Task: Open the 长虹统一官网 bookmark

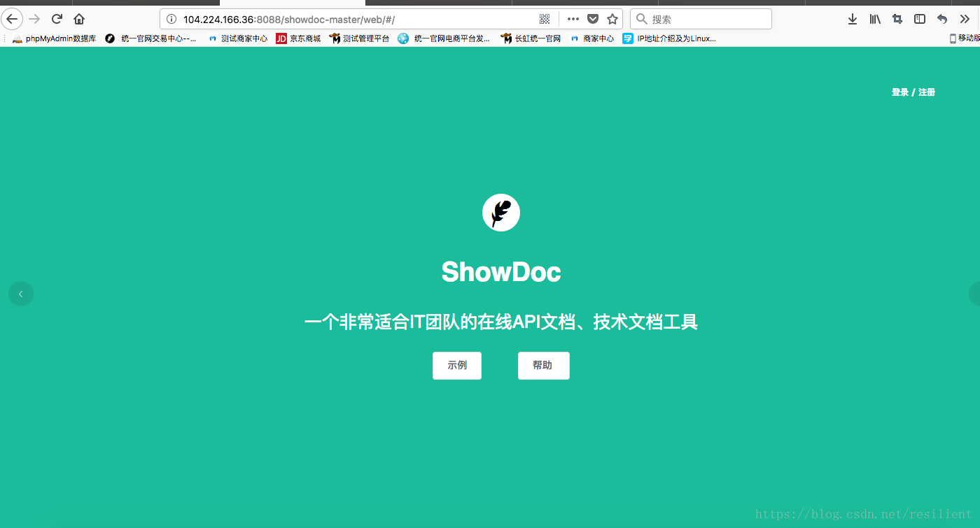Action: (531, 38)
